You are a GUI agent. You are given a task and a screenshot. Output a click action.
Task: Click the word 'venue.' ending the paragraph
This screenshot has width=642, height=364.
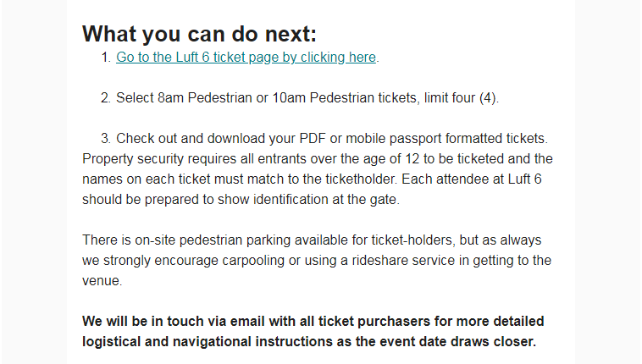click(x=102, y=281)
